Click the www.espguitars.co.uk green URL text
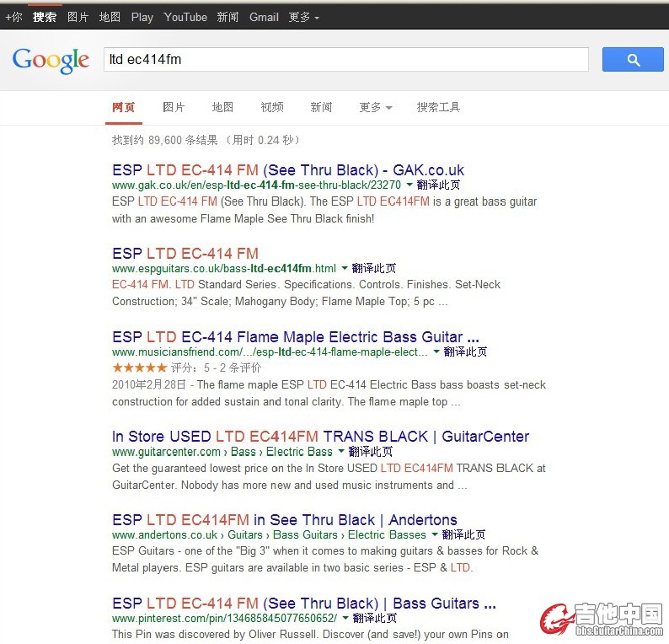 (224, 268)
